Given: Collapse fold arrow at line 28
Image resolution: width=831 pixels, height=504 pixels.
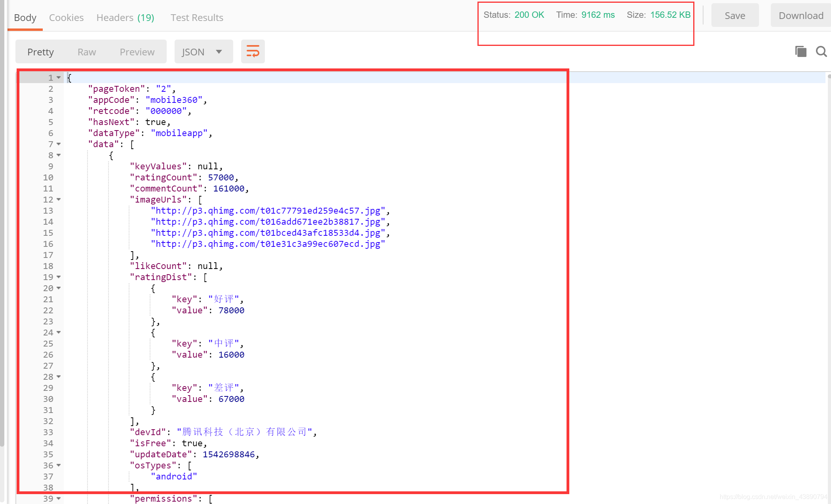Looking at the screenshot, I should (59, 377).
